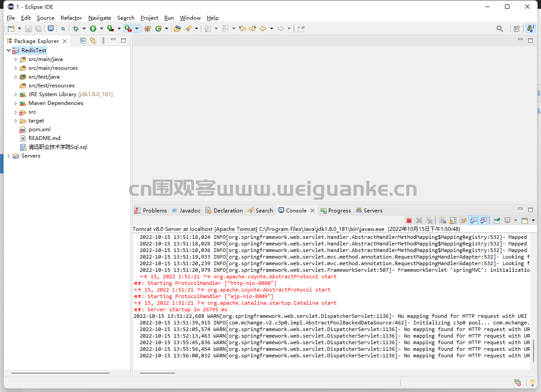Open the Source menu
Image resolution: width=541 pixels, height=392 pixels.
pos(46,18)
